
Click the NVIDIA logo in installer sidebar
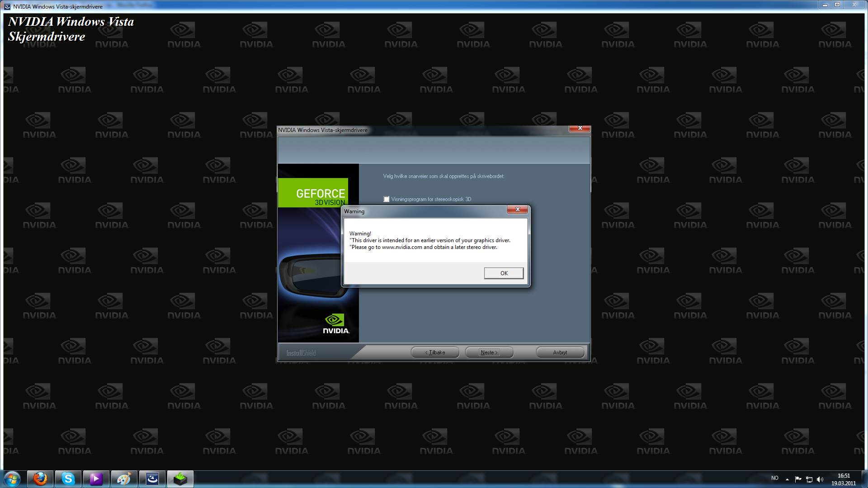pos(335,324)
